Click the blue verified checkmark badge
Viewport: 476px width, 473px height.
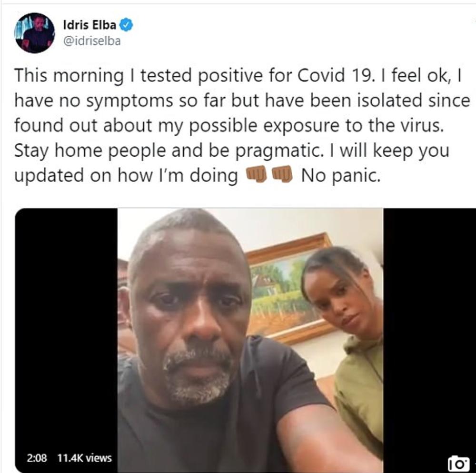tap(126, 25)
